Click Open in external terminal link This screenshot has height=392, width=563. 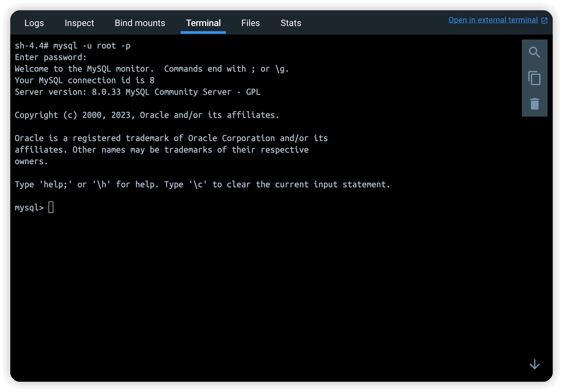tap(493, 20)
